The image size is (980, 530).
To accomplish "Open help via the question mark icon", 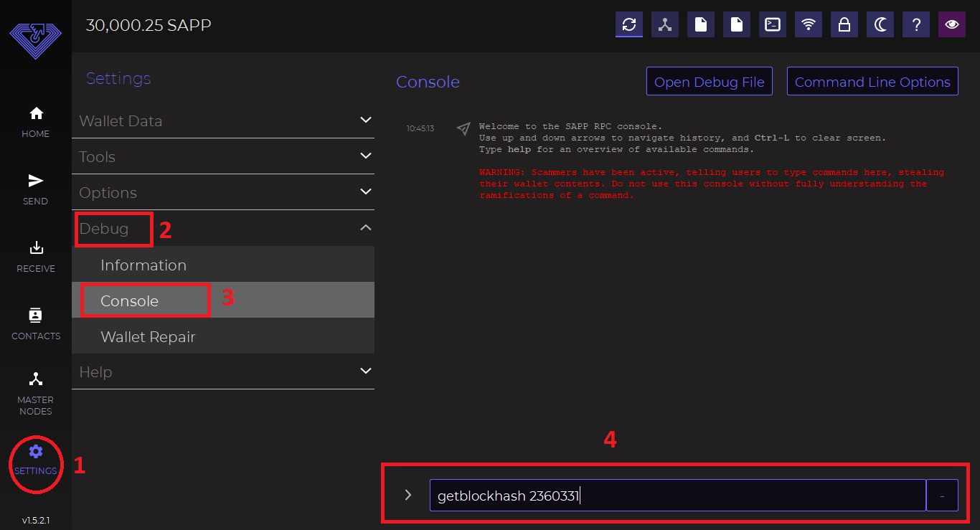I will pyautogui.click(x=916, y=24).
